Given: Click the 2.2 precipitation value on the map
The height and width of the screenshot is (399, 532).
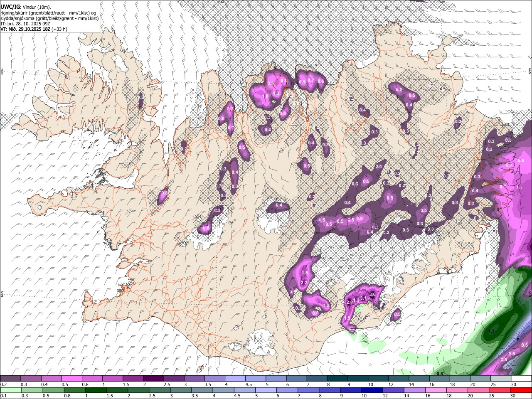Looking at the screenshot, I should pos(303,283).
